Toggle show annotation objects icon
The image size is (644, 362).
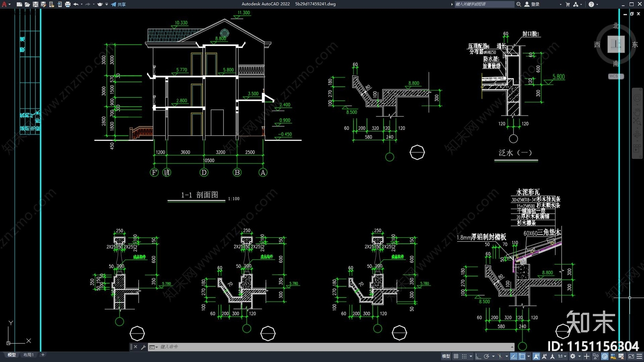(x=536, y=356)
